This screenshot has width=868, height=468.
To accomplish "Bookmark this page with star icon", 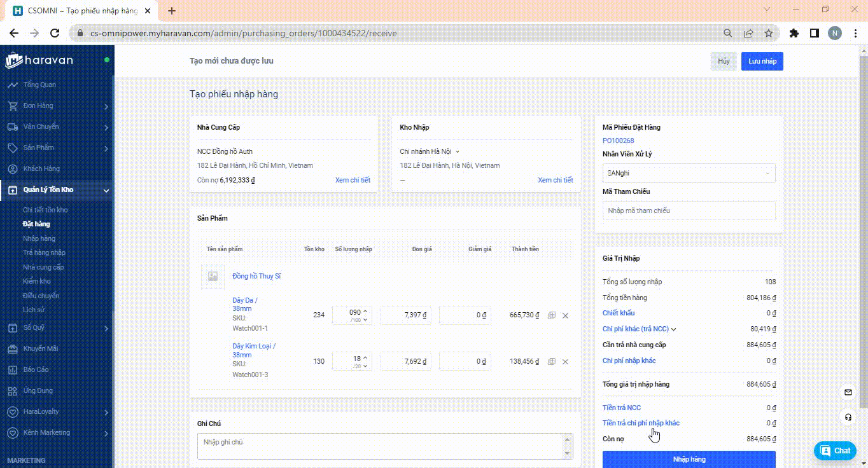I will coord(769,33).
